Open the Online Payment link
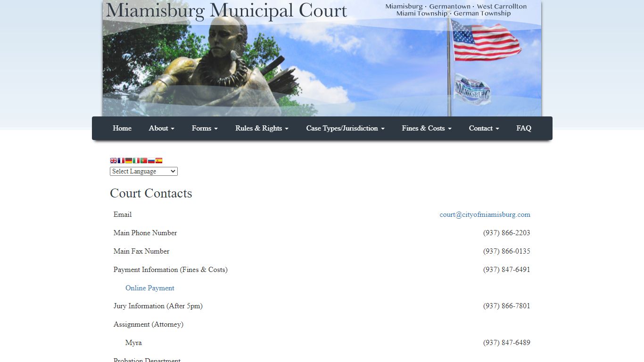 pos(150,288)
